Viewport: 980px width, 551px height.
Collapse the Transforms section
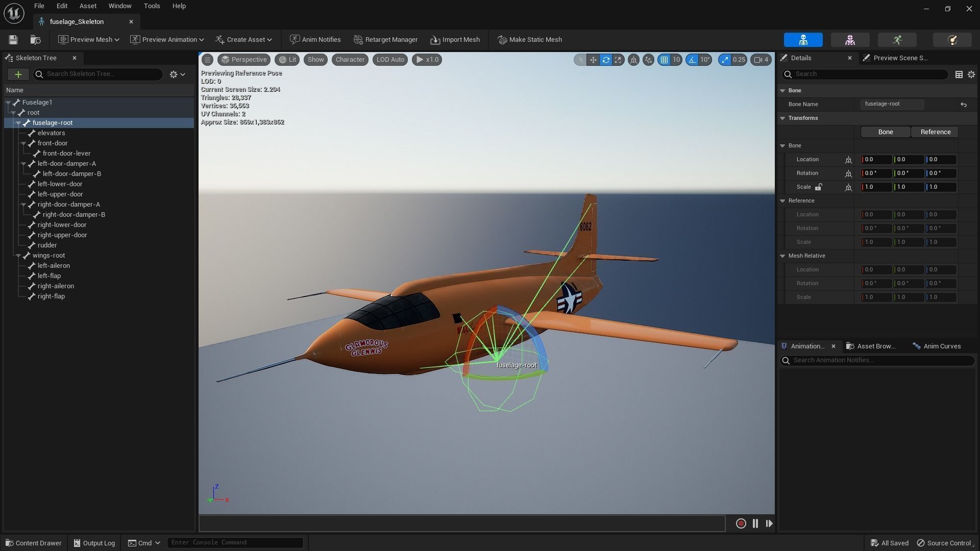point(782,118)
